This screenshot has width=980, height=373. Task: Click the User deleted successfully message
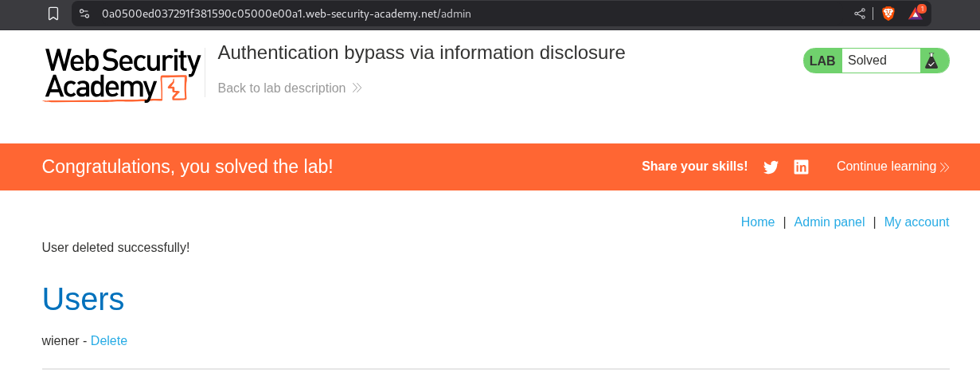115,247
